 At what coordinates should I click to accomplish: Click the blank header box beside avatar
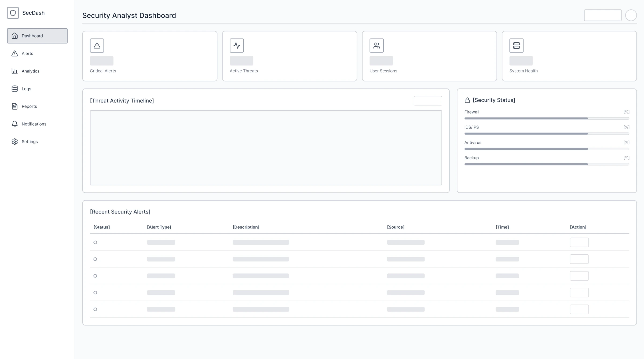click(603, 15)
